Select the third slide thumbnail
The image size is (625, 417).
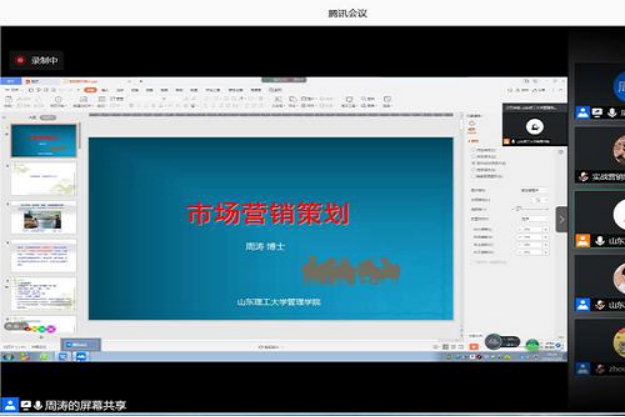(43, 217)
